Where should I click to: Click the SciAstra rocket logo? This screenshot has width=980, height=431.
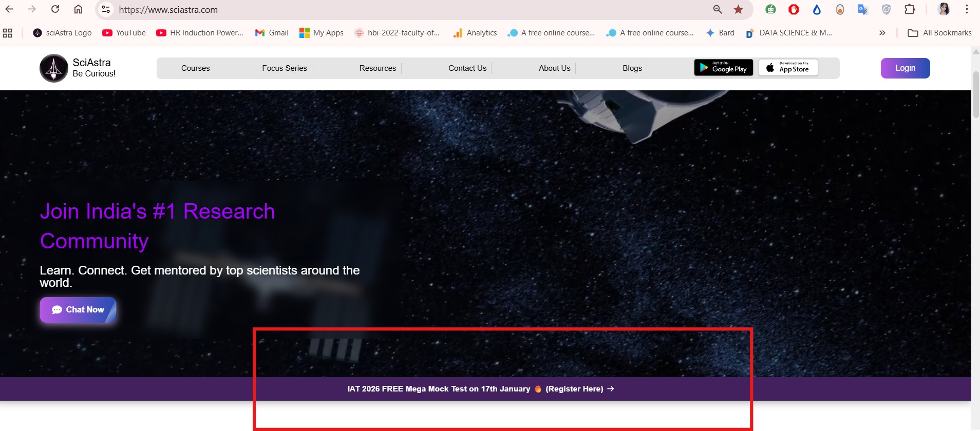[x=54, y=68]
